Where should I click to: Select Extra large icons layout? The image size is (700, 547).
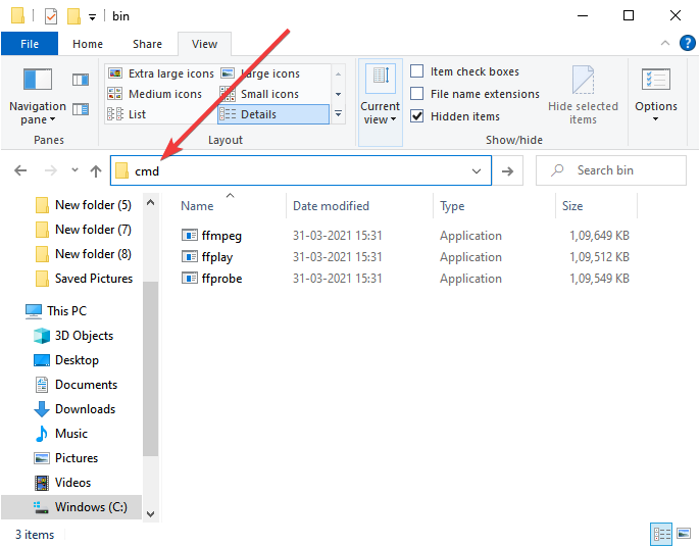(x=161, y=73)
